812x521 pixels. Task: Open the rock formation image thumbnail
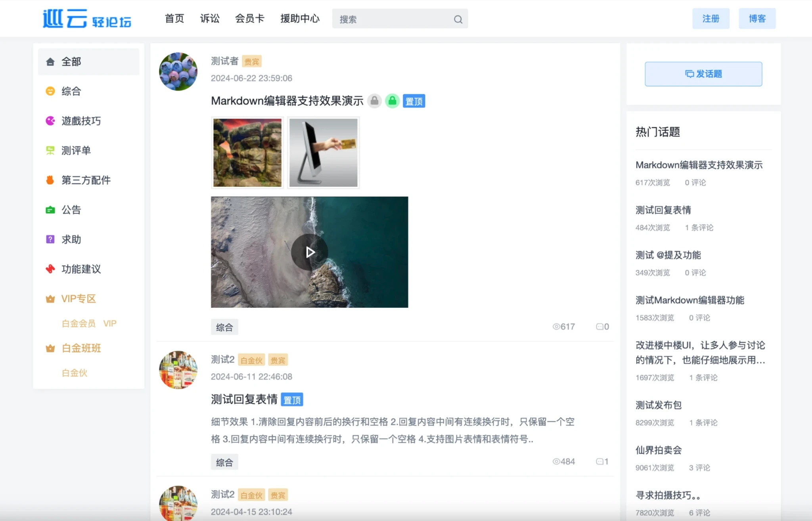click(x=247, y=153)
